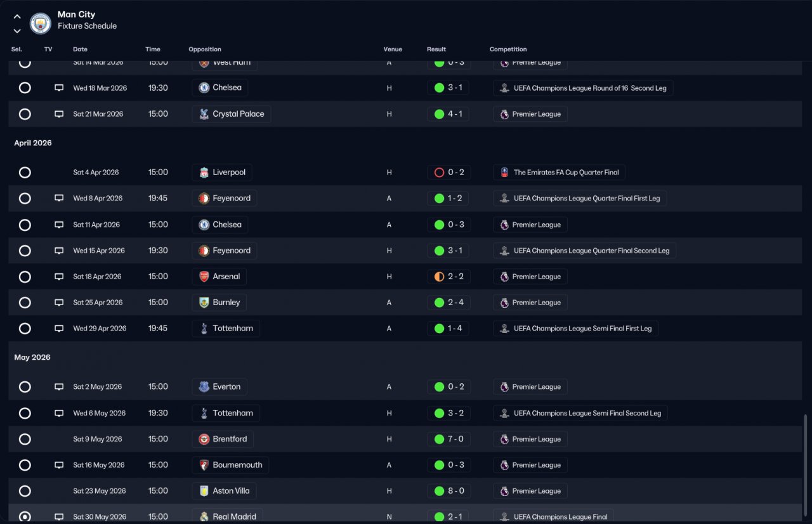Click the Aston Villa club badge

point(204,491)
